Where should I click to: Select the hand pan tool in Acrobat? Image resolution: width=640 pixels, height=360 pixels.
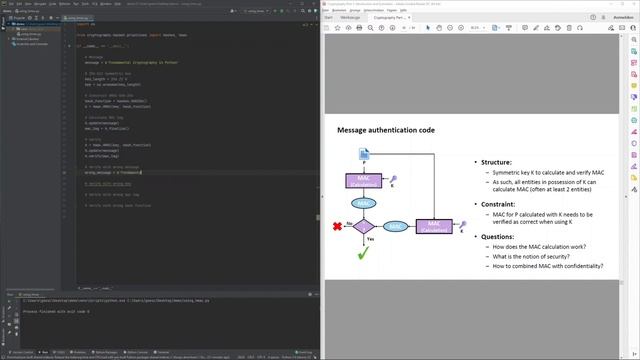tap(439, 28)
